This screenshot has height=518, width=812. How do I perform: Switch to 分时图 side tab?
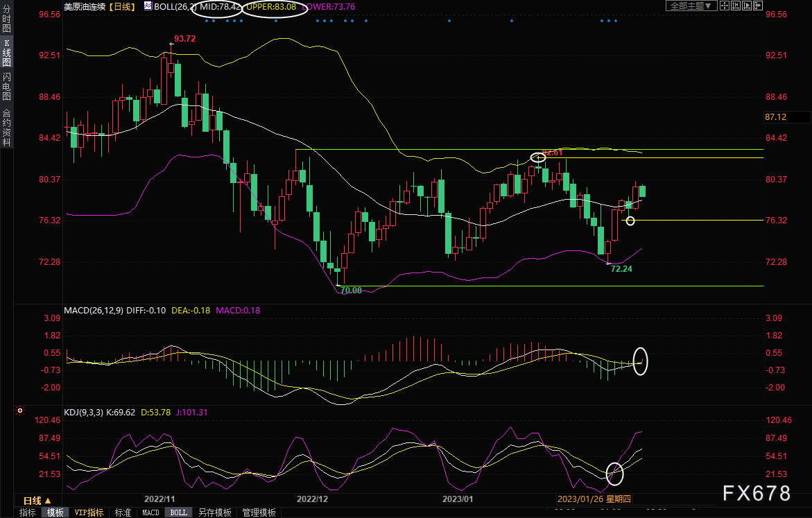[6, 19]
